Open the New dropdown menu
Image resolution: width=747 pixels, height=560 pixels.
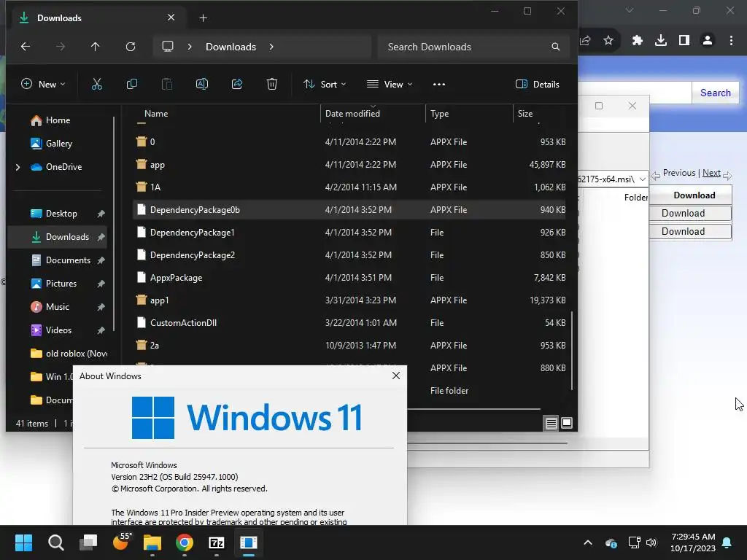(x=43, y=85)
